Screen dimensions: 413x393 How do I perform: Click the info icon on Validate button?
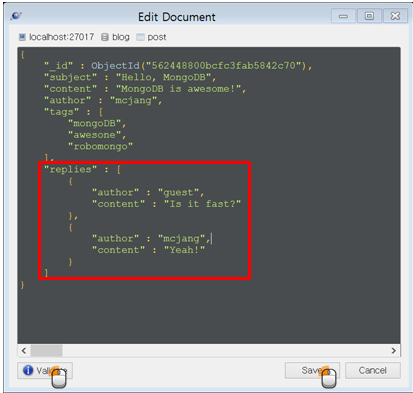pos(28,370)
